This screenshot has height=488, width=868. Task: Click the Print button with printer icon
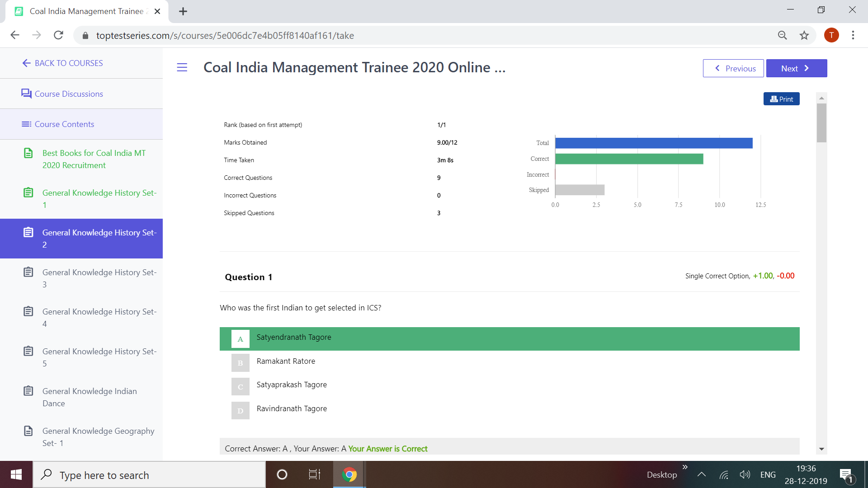781,99
